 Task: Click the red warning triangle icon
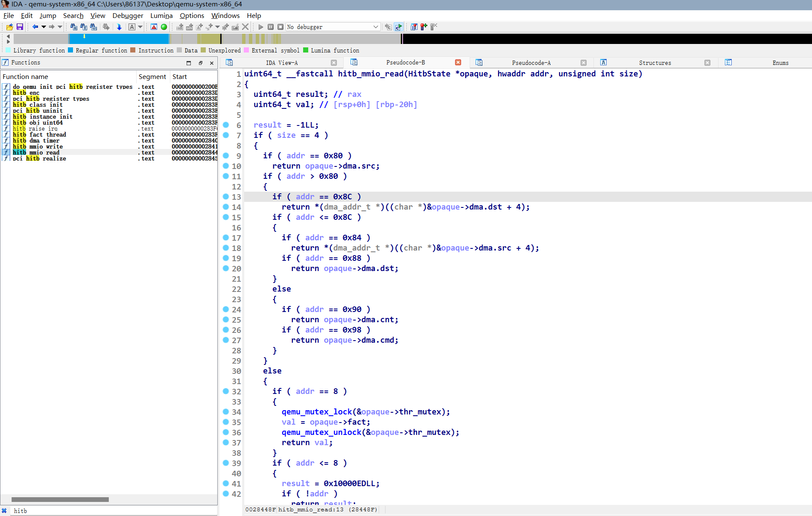(154, 27)
